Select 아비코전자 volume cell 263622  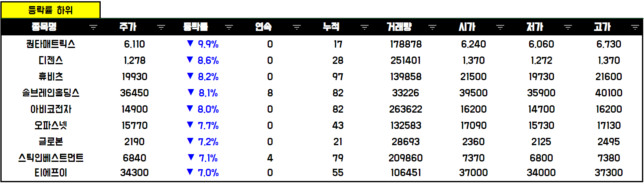point(406,109)
